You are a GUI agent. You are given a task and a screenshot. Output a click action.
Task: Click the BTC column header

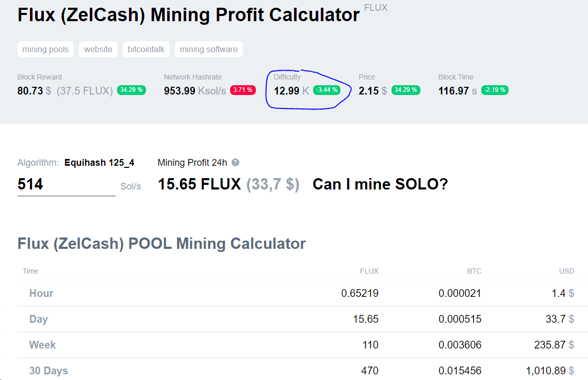pos(474,271)
